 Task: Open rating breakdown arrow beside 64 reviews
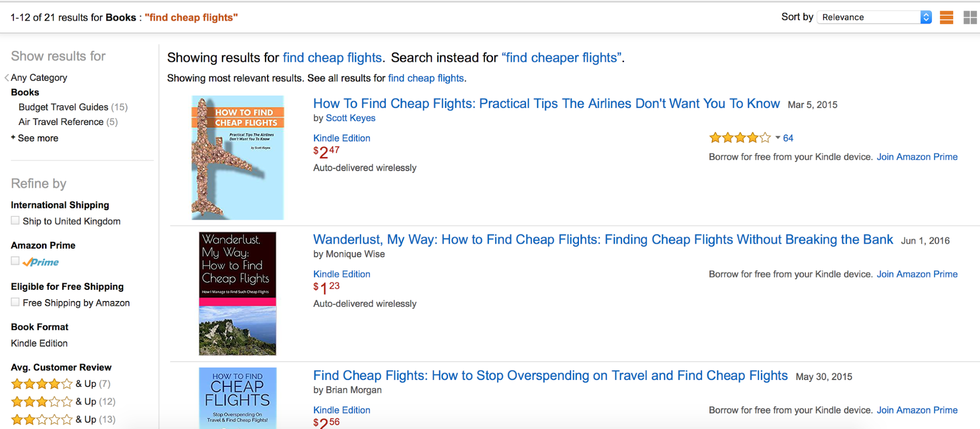(x=778, y=138)
